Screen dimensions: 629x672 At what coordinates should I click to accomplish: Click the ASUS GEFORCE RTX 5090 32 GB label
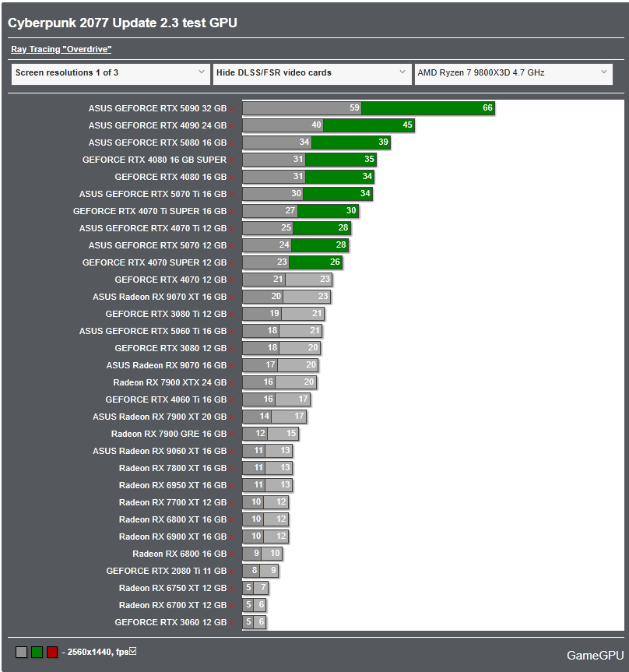tap(157, 108)
